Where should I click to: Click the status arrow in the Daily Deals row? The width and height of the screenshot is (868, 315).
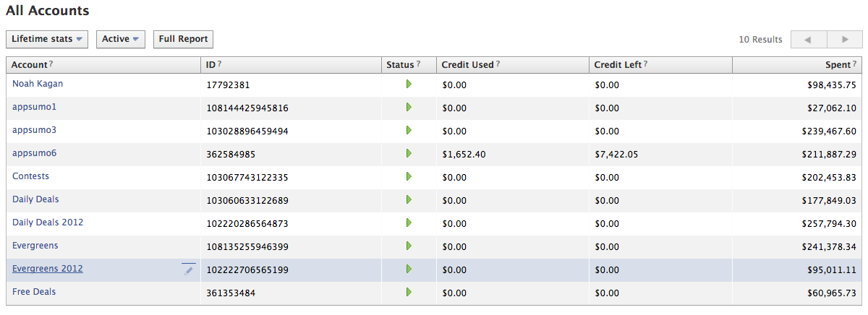409,200
